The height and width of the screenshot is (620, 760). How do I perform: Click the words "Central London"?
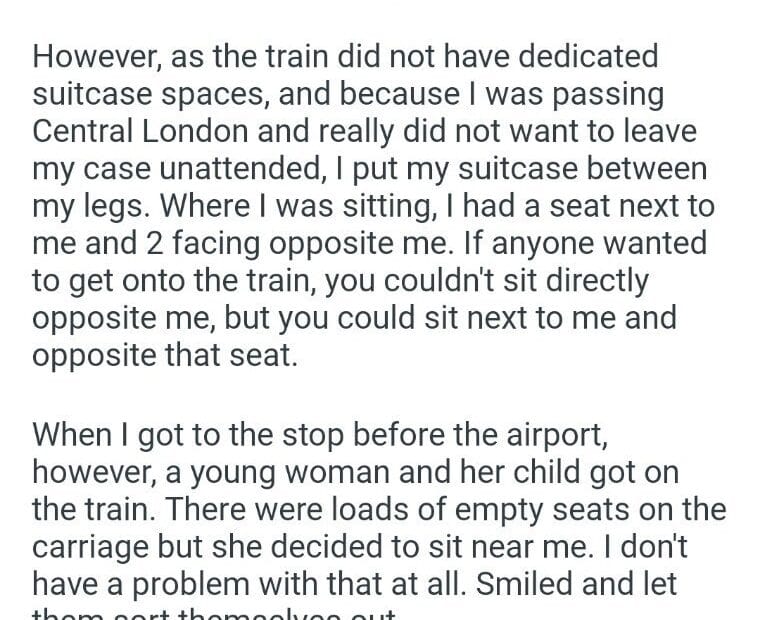[x=131, y=132]
